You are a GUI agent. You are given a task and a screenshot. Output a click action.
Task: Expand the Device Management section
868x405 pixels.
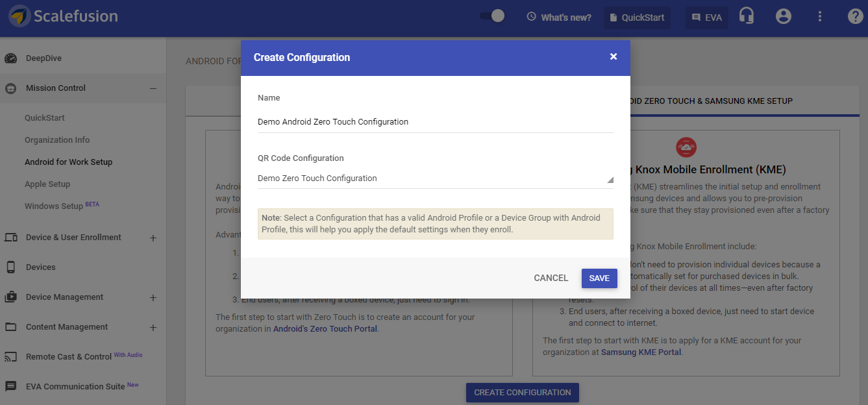(x=153, y=297)
